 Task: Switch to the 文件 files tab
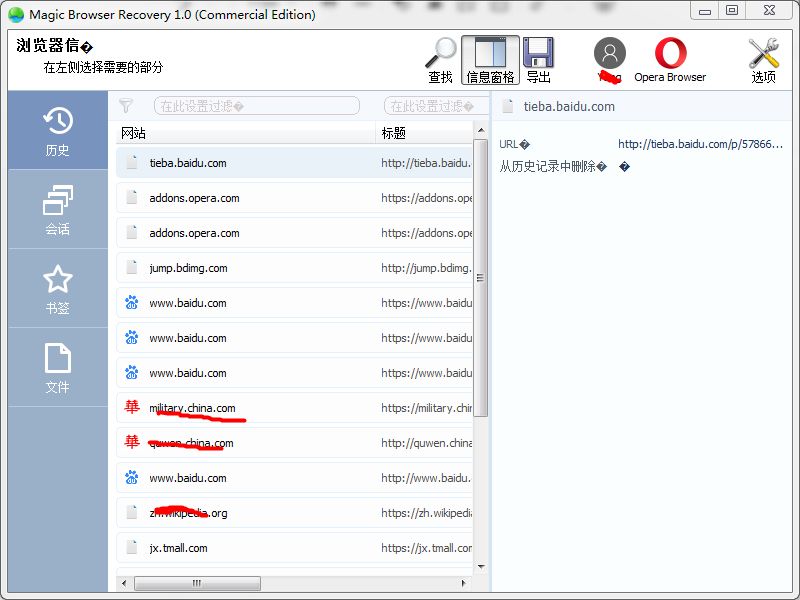58,368
